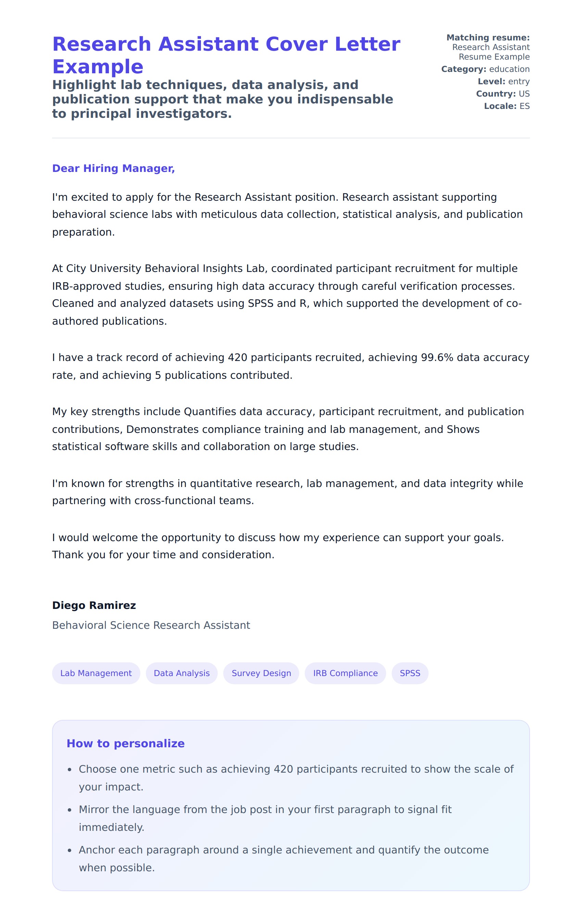
Task: Choose the IRB Compliance skill tag
Action: pyautogui.click(x=345, y=673)
